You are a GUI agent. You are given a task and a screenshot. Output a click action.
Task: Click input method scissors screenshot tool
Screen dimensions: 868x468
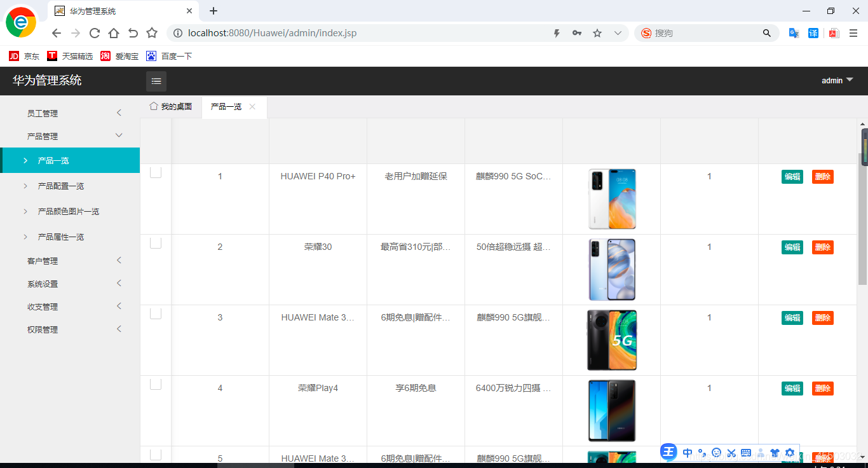coord(731,453)
